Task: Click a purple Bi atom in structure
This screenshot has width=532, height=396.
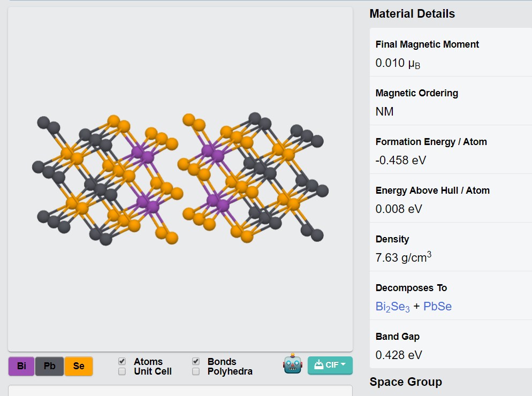Action: coord(148,157)
